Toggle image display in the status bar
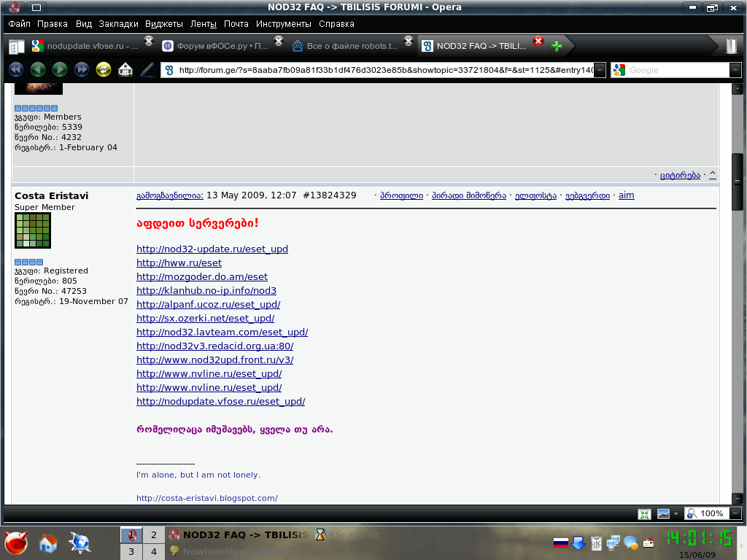This screenshot has height=560, width=747. 663,513
